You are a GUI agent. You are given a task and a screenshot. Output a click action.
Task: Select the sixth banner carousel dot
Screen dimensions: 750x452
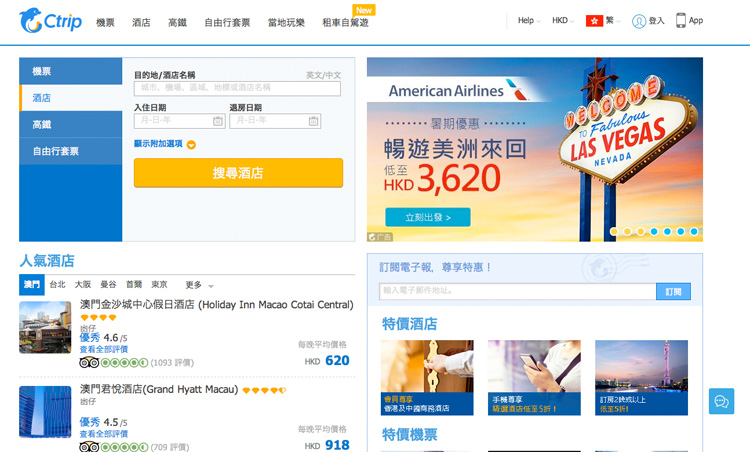tap(681, 232)
